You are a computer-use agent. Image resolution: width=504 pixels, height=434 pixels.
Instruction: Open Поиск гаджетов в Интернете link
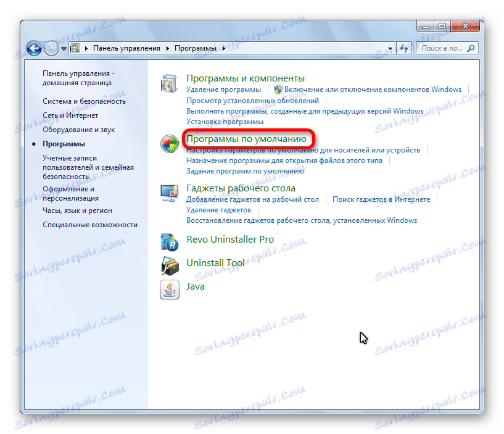381,199
